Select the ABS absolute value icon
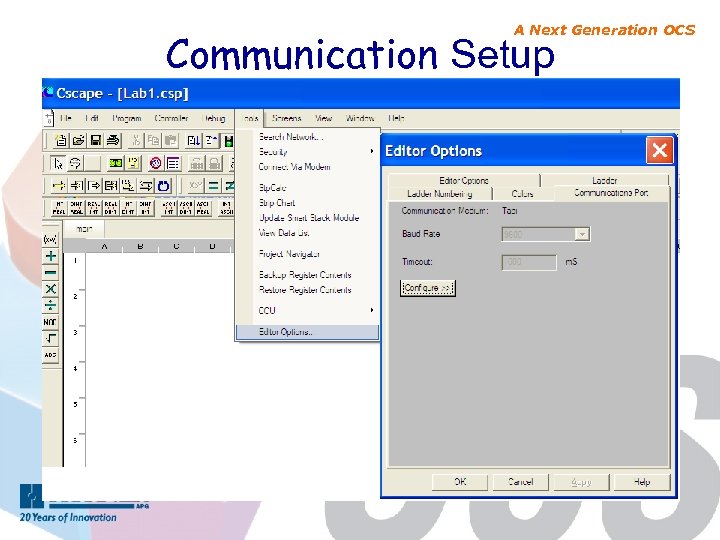 51,355
